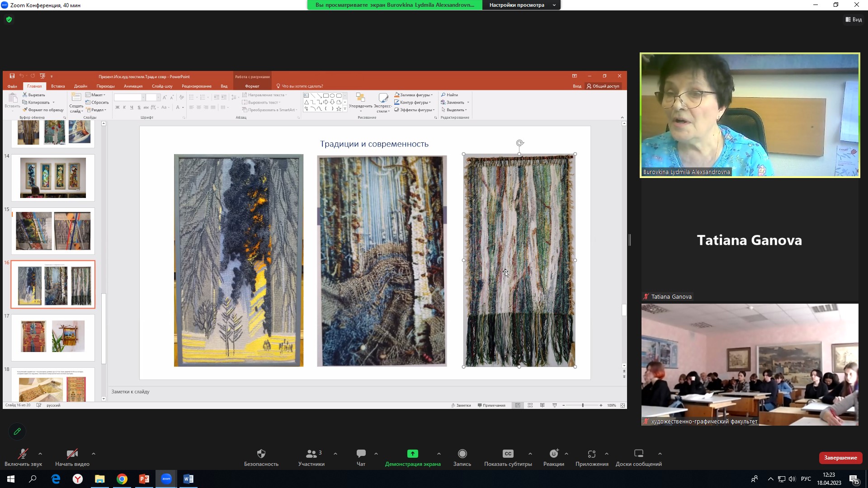Unmute the microphone
The image size is (868, 488).
23,454
